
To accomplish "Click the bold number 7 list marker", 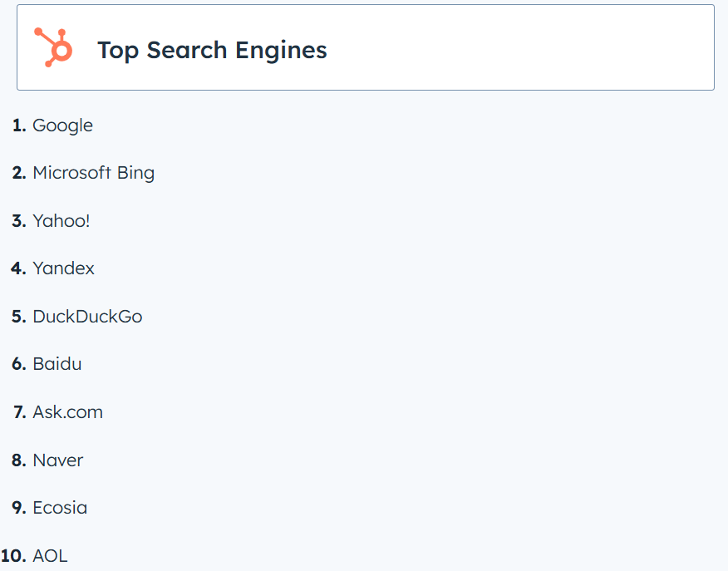I will coord(20,412).
